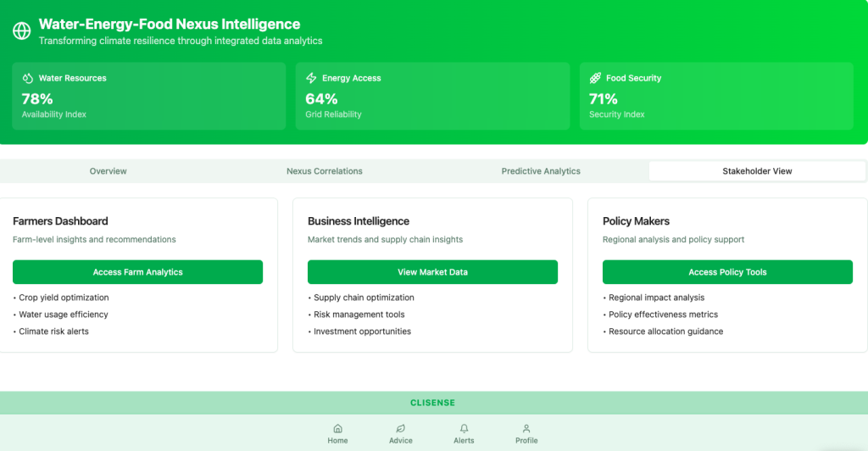Viewport: 868px width, 451px height.
Task: Click the CLISENSE brand label in footer
Action: click(x=433, y=403)
